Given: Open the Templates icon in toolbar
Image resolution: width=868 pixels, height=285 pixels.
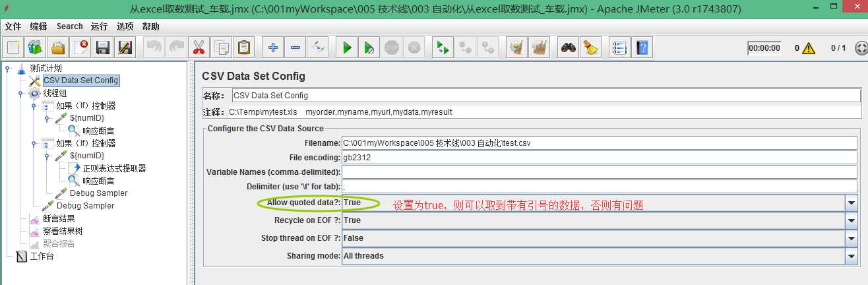Looking at the screenshot, I should (36, 47).
